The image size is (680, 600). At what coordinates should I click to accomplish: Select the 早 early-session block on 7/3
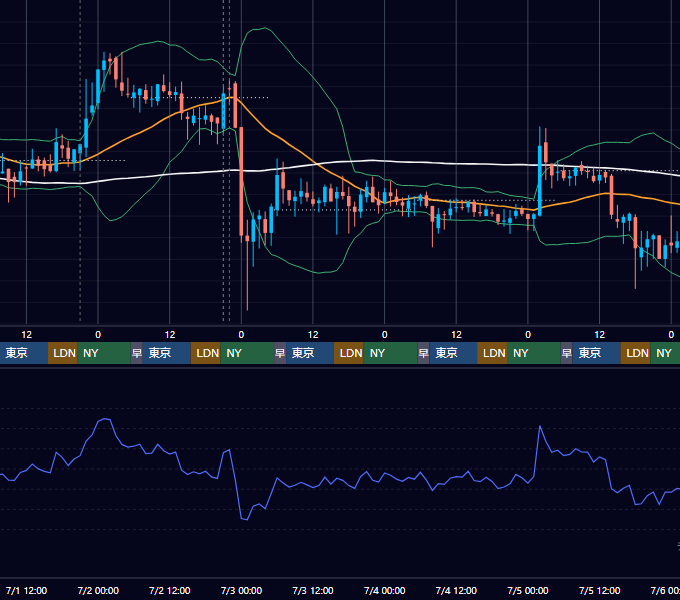coord(280,353)
